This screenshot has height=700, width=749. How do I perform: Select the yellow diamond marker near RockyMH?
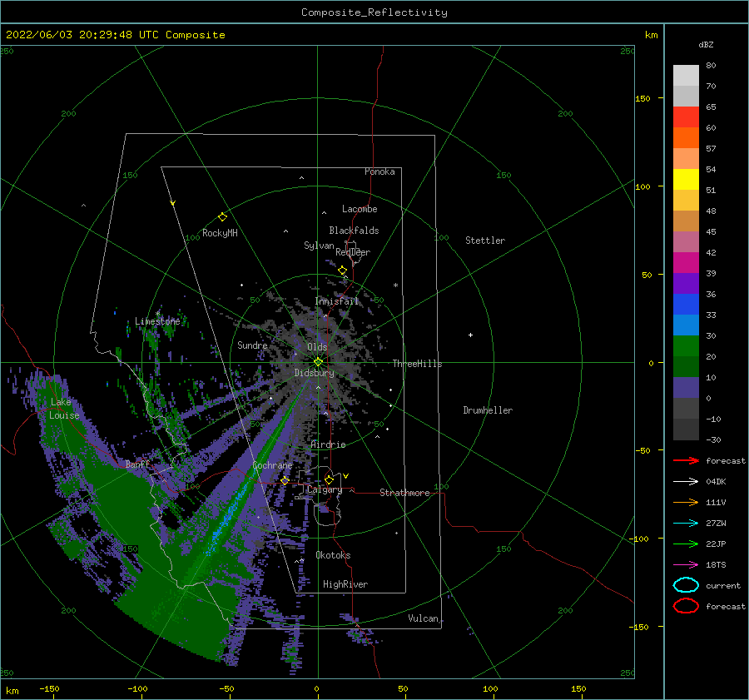click(x=222, y=217)
